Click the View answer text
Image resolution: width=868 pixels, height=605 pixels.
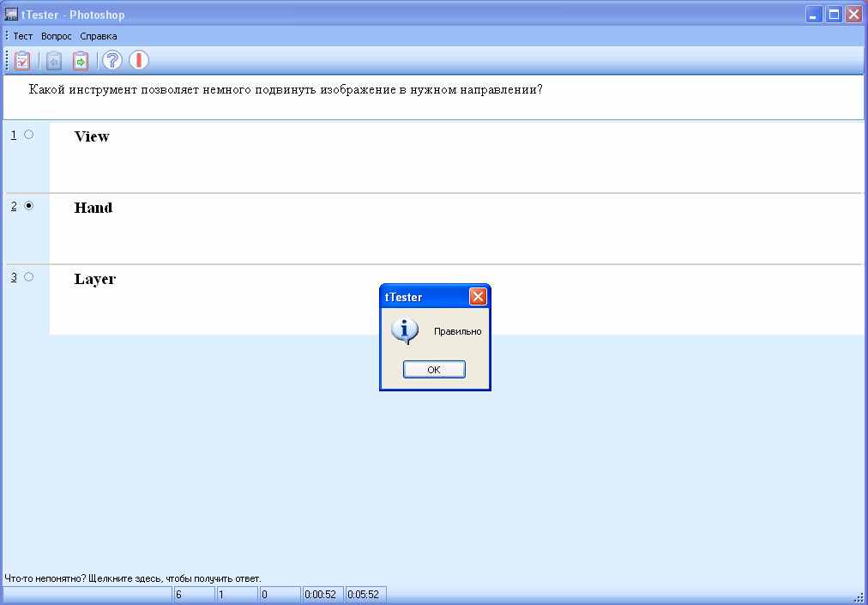[x=92, y=136]
